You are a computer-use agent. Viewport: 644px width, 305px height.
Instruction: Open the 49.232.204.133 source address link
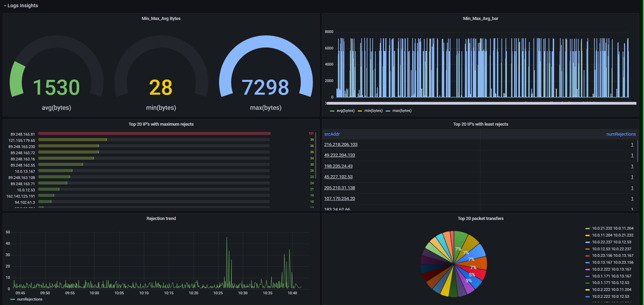339,155
